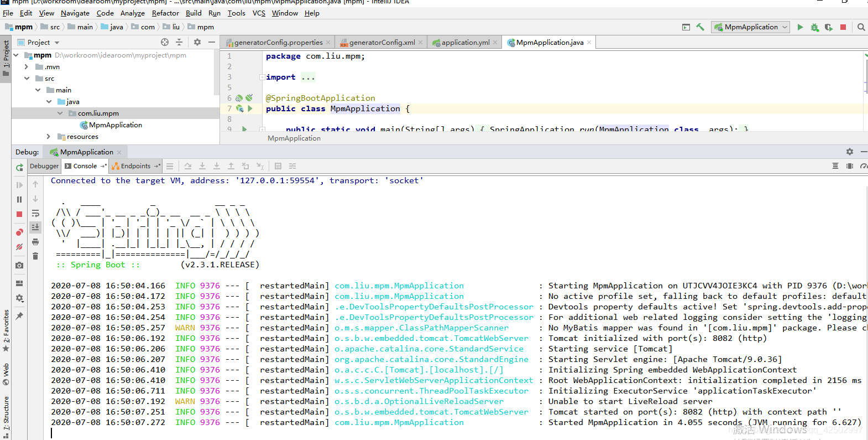Image resolution: width=868 pixels, height=440 pixels.
Task: Toggle soft-wrap in console
Action: [35, 214]
